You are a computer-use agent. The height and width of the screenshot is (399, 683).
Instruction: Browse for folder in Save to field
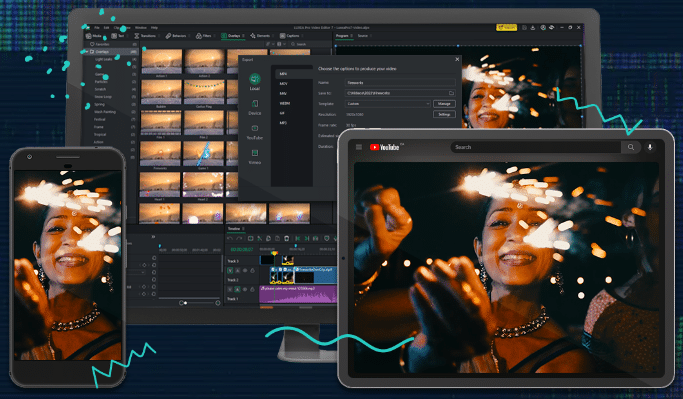[x=451, y=93]
